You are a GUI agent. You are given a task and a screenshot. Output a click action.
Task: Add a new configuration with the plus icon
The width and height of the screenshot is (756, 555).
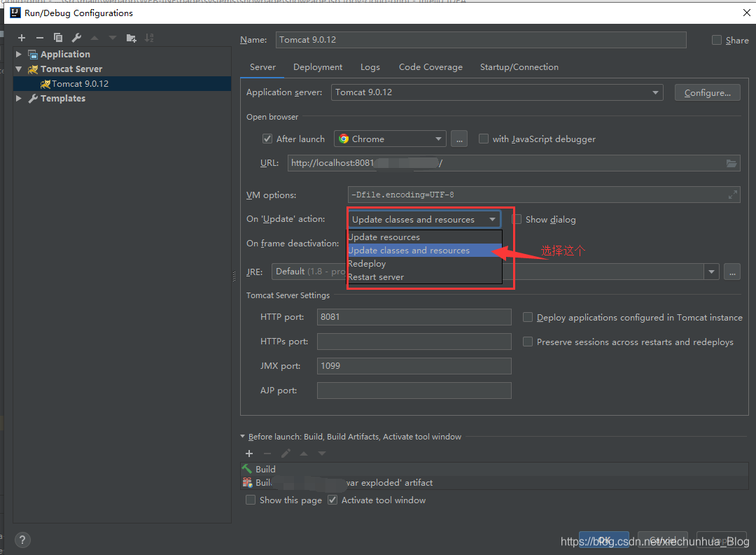point(22,38)
